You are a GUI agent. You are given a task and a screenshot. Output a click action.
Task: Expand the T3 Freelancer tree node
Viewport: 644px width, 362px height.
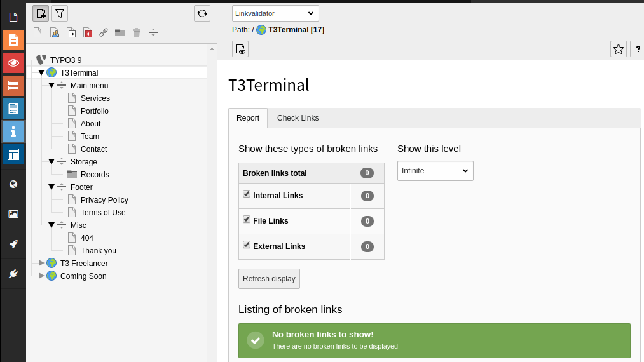[41, 263]
